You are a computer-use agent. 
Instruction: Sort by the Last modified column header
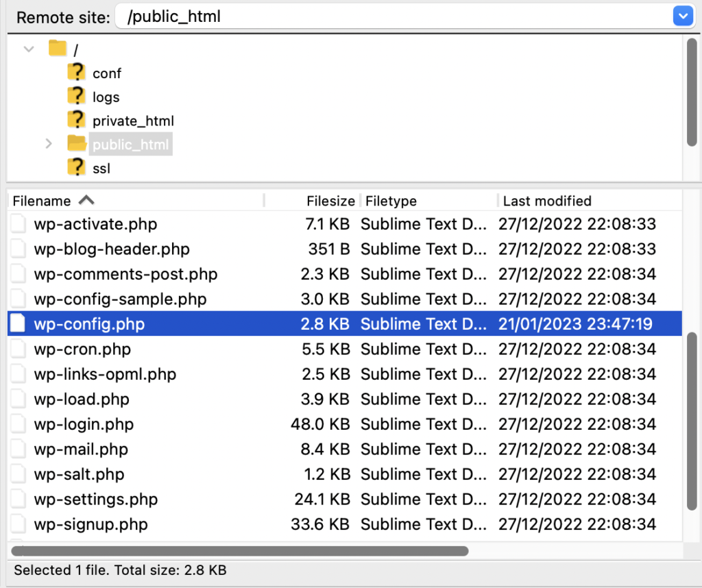(547, 201)
